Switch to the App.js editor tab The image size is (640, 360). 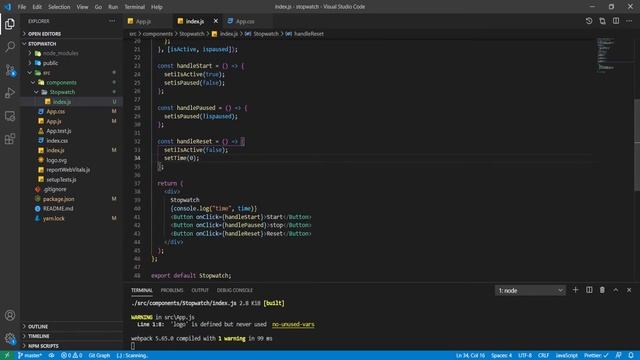pos(148,21)
